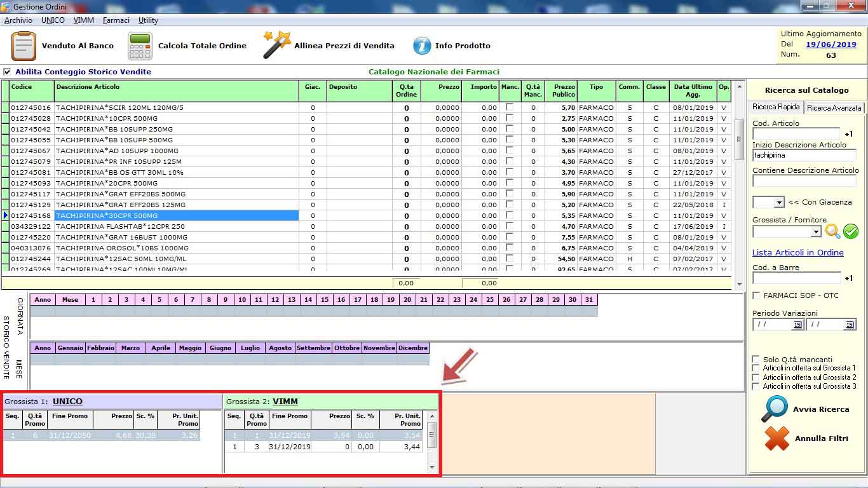Image resolution: width=868 pixels, height=488 pixels.
Task: Click Prezzo Publico column header
Action: pos(564,90)
